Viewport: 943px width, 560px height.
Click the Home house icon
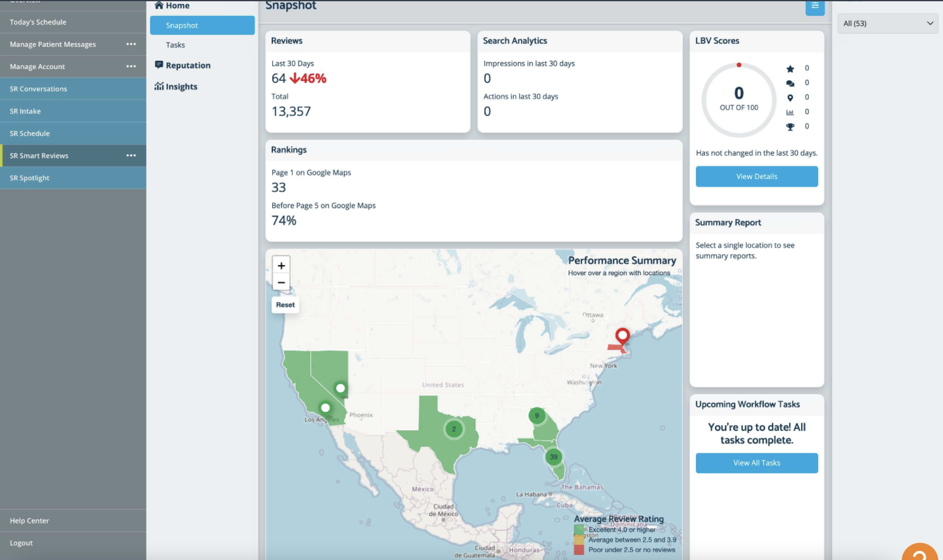click(x=159, y=5)
